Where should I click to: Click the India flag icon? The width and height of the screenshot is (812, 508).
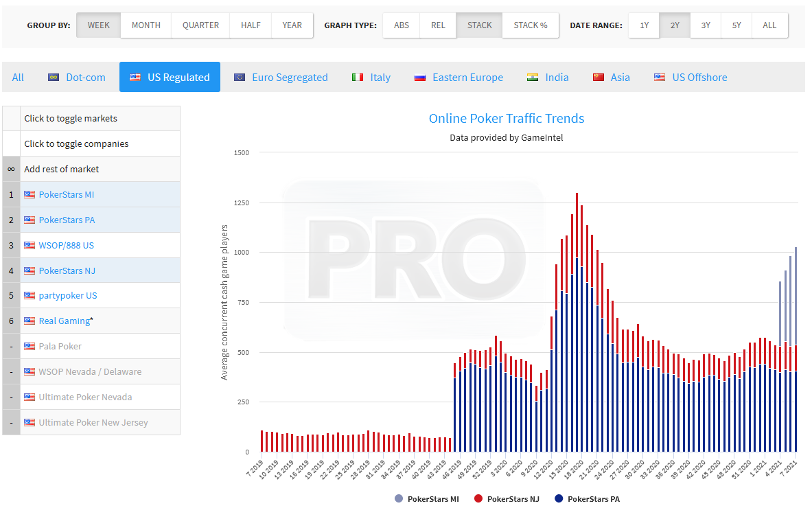coord(533,77)
